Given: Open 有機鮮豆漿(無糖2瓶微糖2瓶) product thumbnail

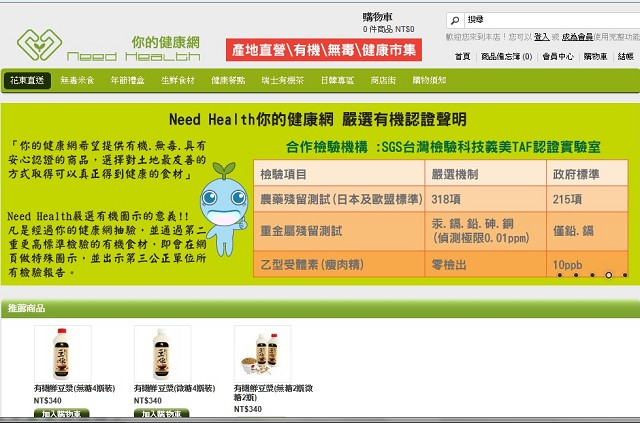Looking at the screenshot, I should coord(262,354).
